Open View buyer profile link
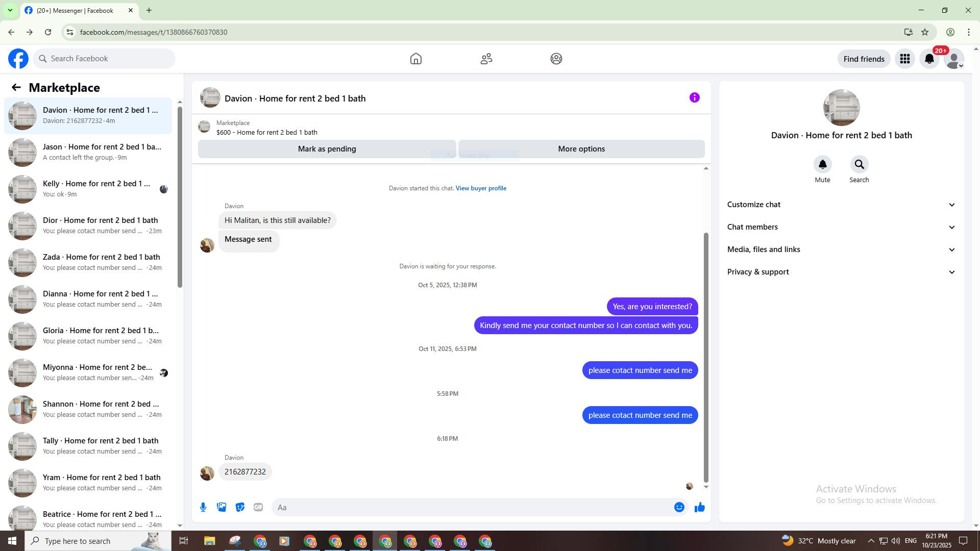The height and width of the screenshot is (551, 980). tap(481, 188)
